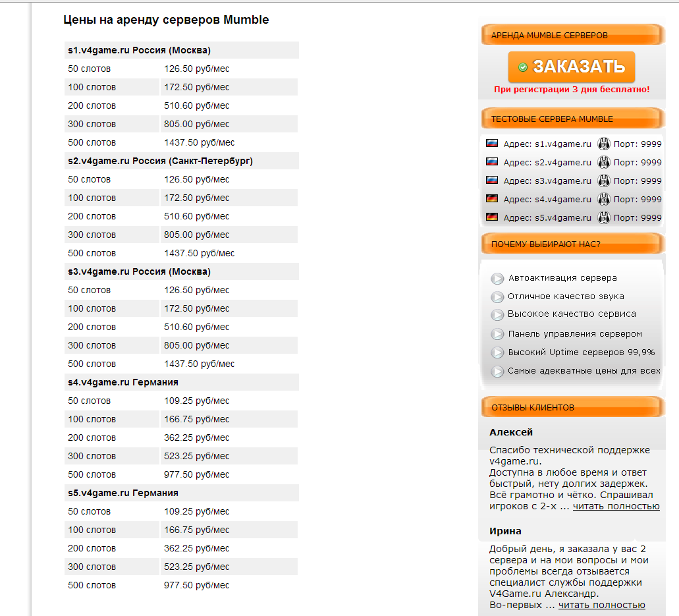Click the Автоактивация сервера feature text

pos(562,277)
